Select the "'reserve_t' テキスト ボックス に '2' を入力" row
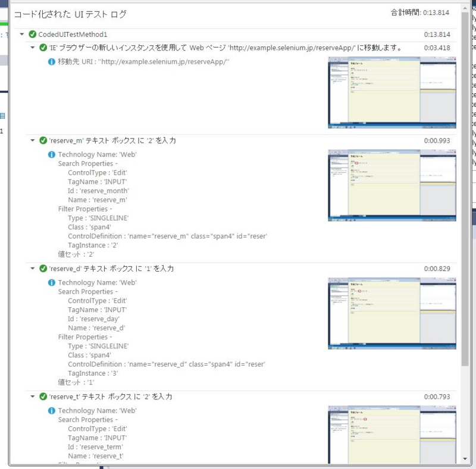The image size is (476, 469). coord(111,396)
